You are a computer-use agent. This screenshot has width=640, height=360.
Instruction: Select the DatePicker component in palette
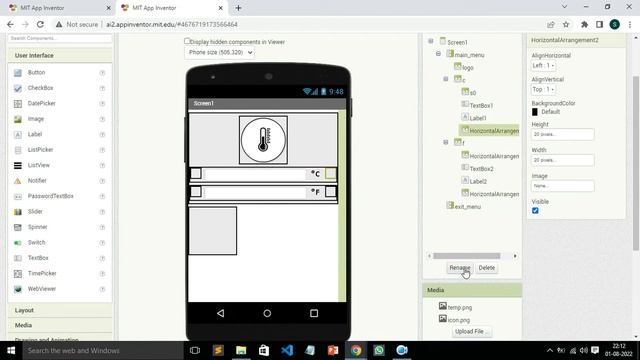pyautogui.click(x=41, y=103)
